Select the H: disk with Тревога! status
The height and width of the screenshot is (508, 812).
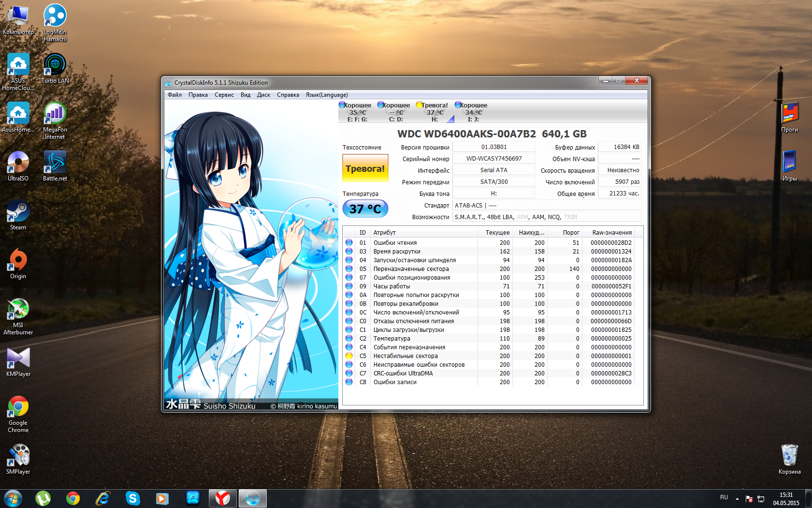click(434, 112)
